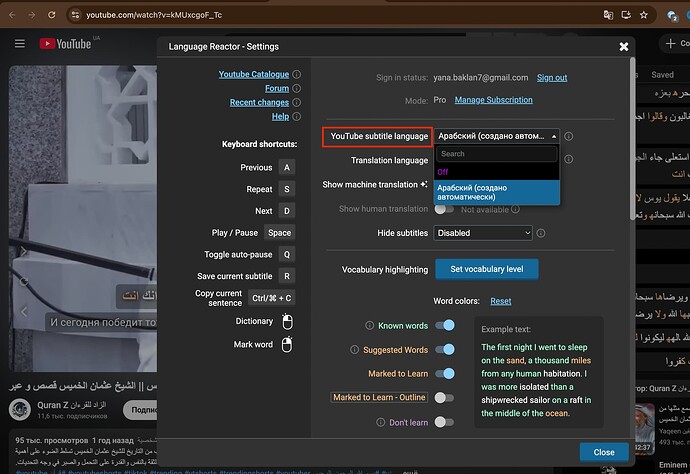Click the YouTube logo
The height and width of the screenshot is (474, 690).
(65, 44)
